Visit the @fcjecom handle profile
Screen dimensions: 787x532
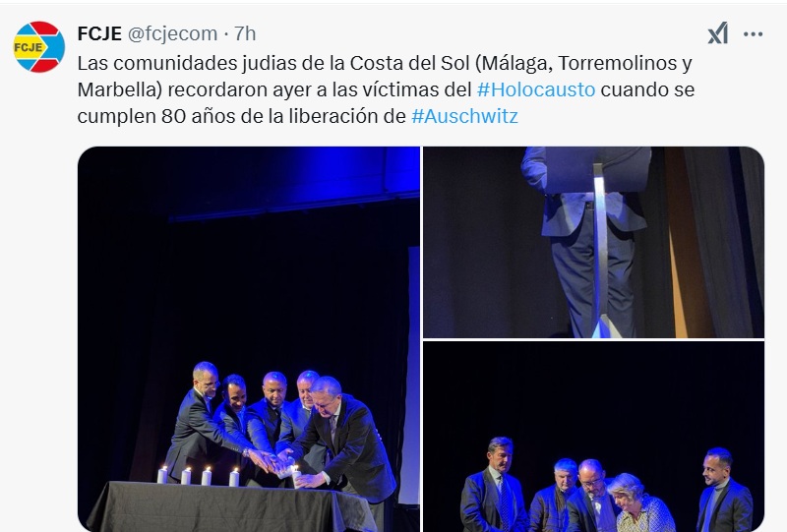pos(173,33)
